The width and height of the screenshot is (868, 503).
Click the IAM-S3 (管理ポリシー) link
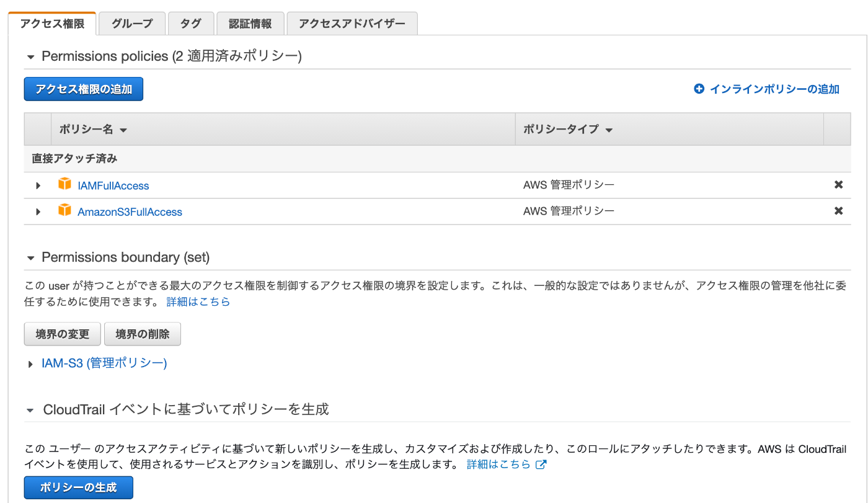click(104, 363)
